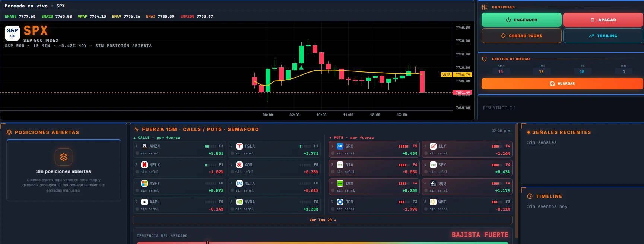Image resolution: width=644 pixels, height=244 pixels.
Task: Click the Exxon XOM logo
Action: click(x=239, y=165)
